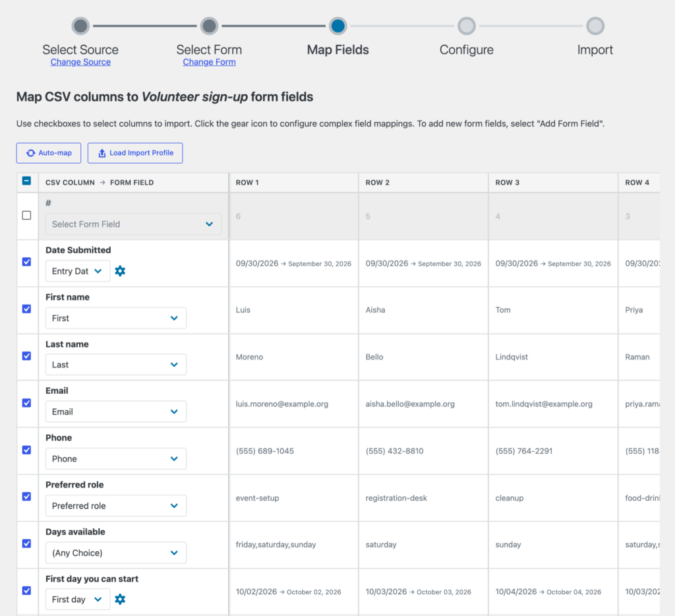Click the Select Form step circle
The width and height of the screenshot is (675, 616).
coord(209,26)
